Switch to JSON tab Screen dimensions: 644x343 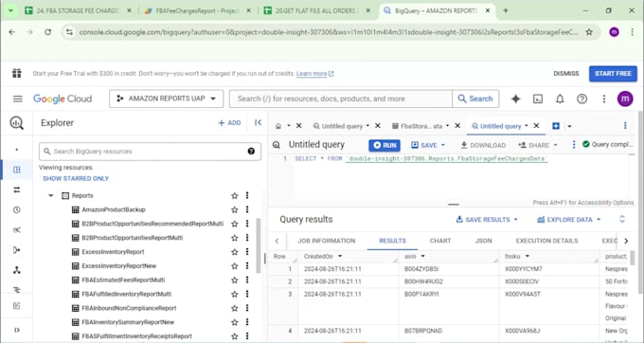(x=483, y=241)
